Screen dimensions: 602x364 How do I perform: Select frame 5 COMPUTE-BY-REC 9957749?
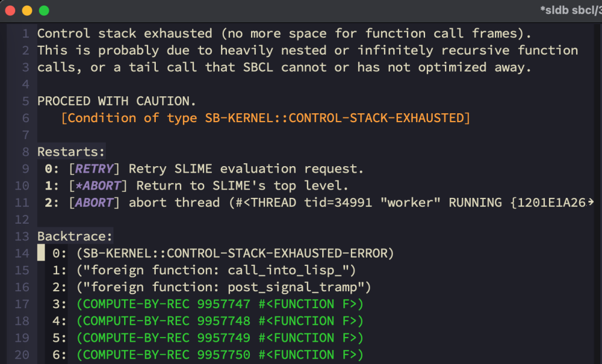pyautogui.click(x=220, y=338)
